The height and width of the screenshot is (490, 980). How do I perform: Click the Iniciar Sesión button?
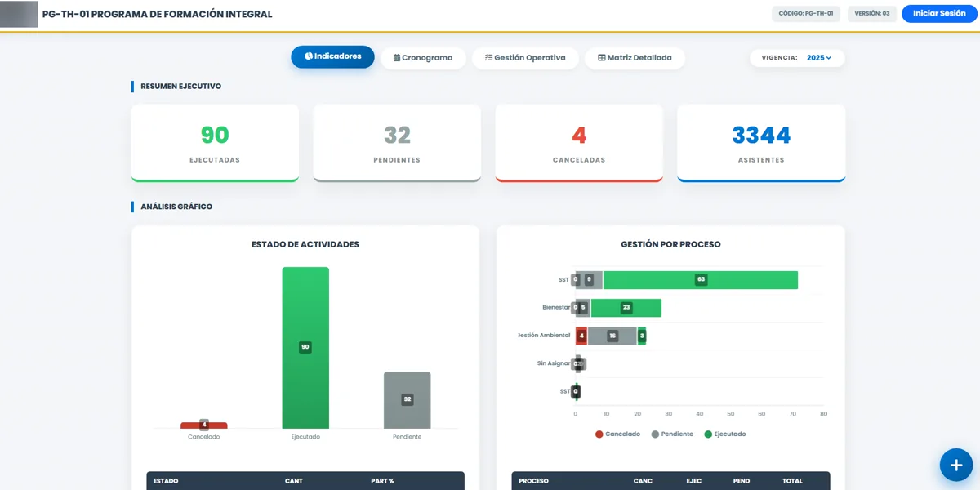939,14
